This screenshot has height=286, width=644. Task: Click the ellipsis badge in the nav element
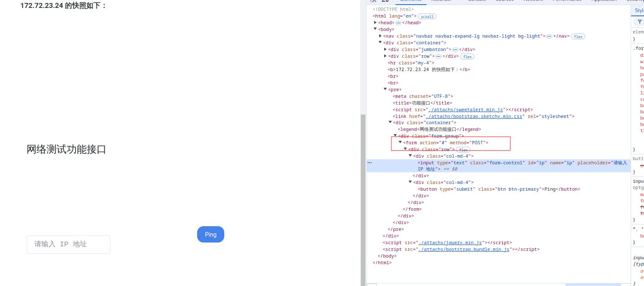point(549,36)
